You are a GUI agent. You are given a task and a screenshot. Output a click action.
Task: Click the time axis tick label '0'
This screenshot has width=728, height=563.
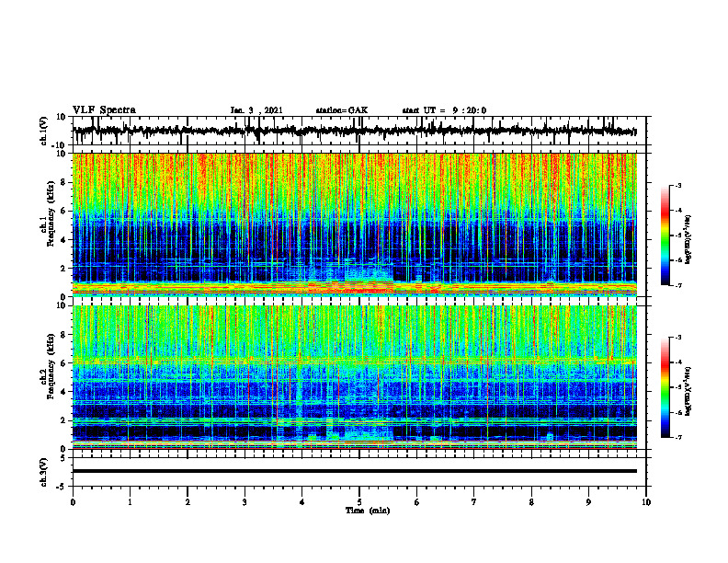73,502
